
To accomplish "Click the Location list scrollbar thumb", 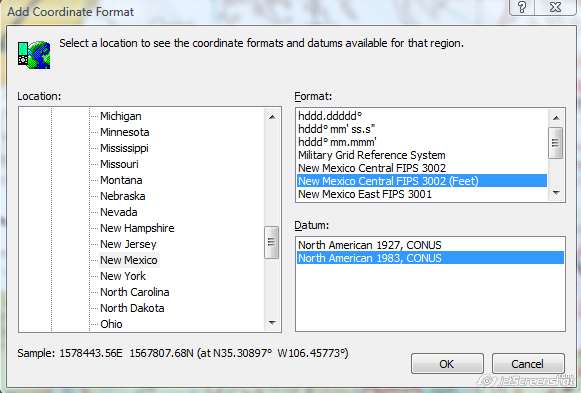I will tap(272, 242).
